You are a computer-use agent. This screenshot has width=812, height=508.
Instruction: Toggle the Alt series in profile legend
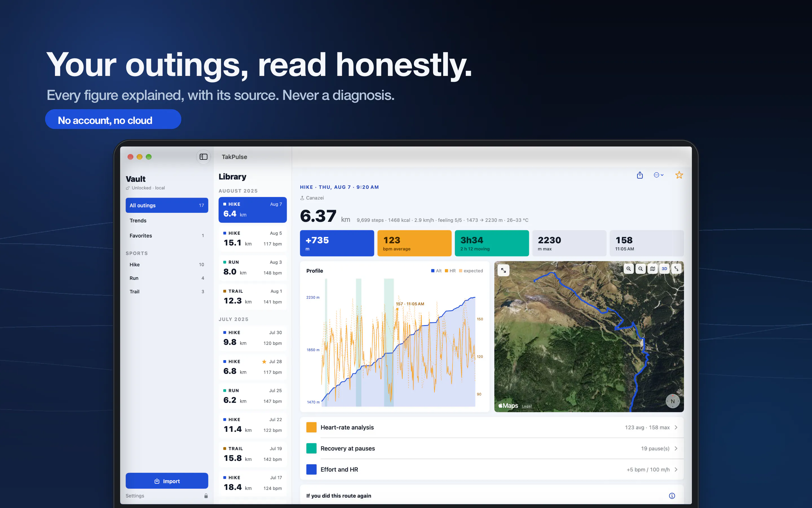(436, 271)
